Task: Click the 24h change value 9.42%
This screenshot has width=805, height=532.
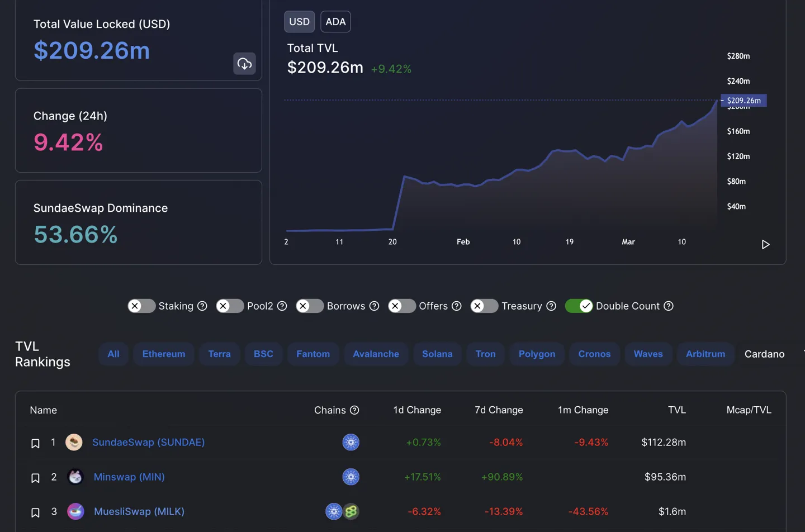Action: click(68, 142)
